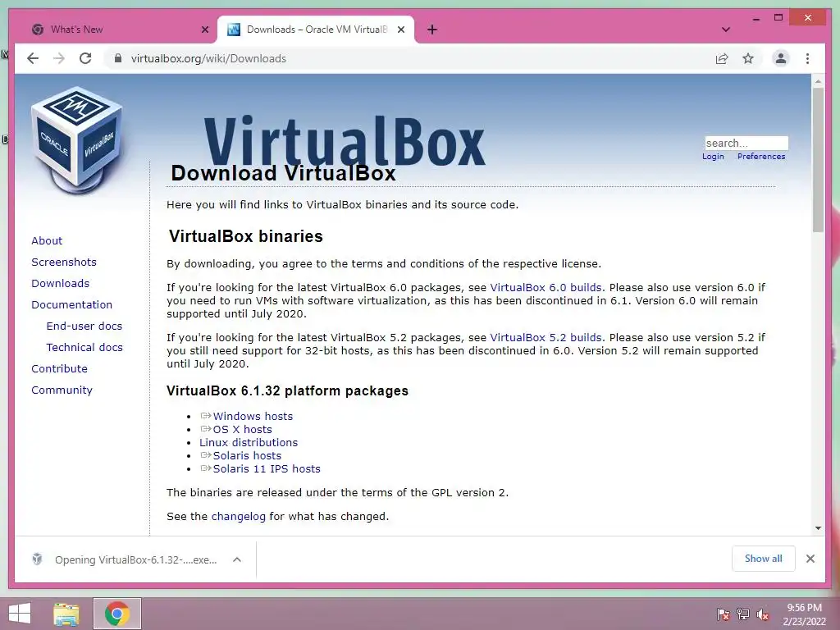Open File Explorer from taskbar

[66, 614]
